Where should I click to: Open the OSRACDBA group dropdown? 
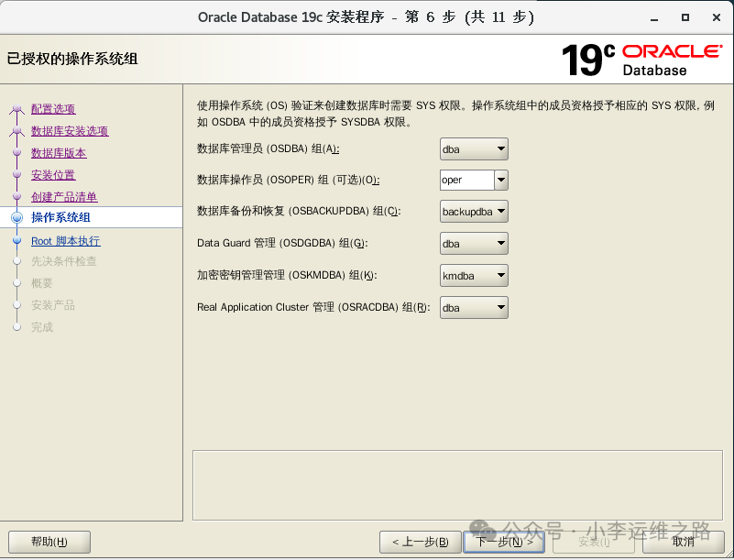474,308
